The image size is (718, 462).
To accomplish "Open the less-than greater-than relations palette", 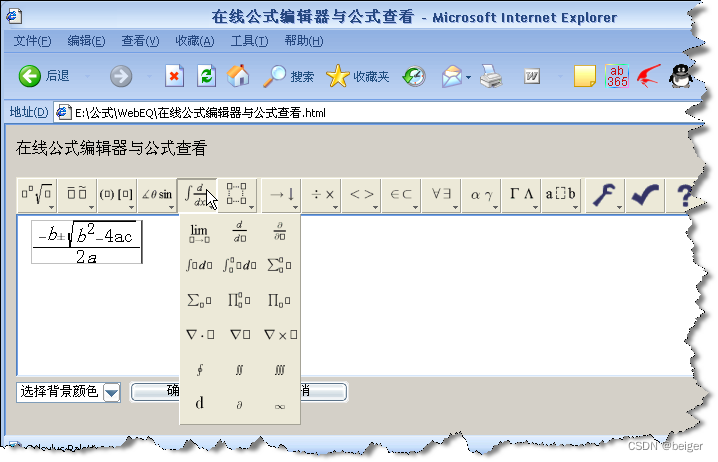I will 361,195.
